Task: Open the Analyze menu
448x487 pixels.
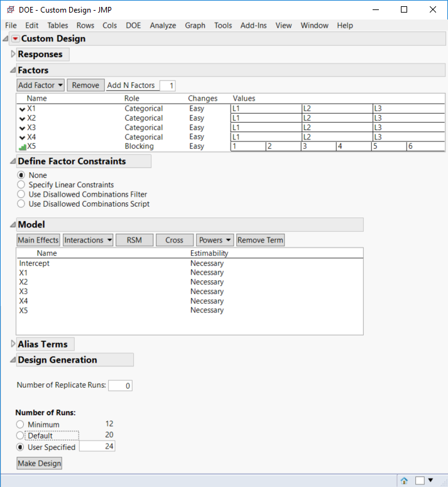Action: click(163, 26)
